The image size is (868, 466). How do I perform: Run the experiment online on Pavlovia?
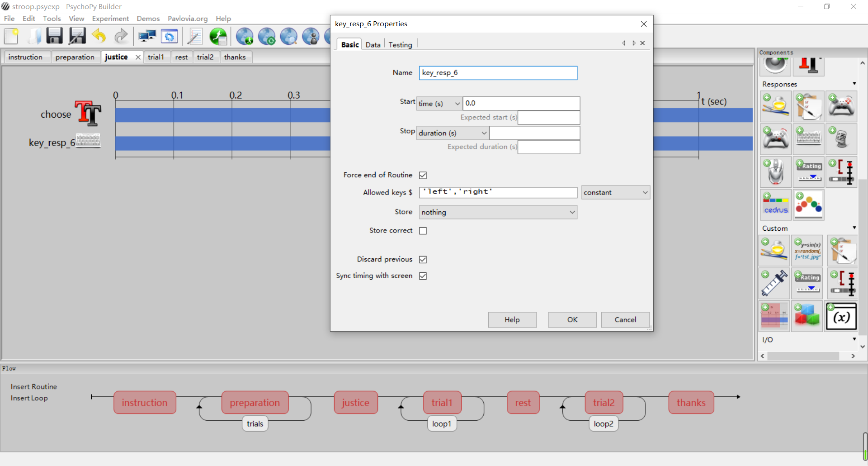click(x=245, y=36)
